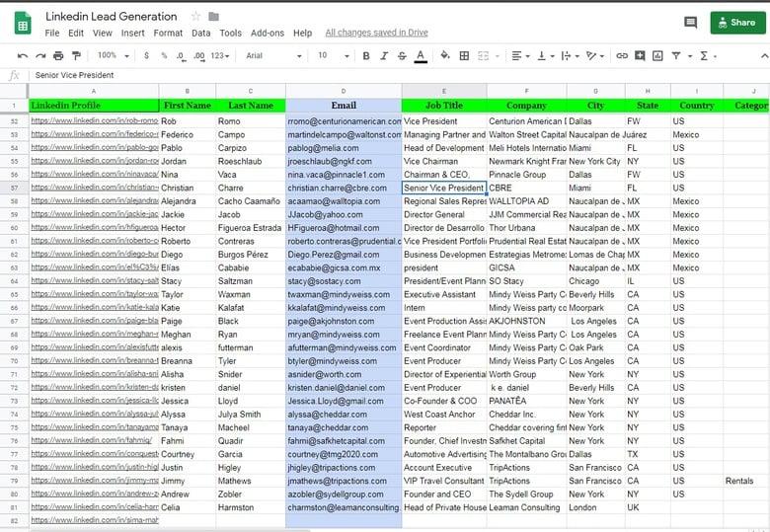Image resolution: width=770 pixels, height=532 pixels.
Task: Click the Linkedin Lead Generation title
Action: tap(111, 16)
